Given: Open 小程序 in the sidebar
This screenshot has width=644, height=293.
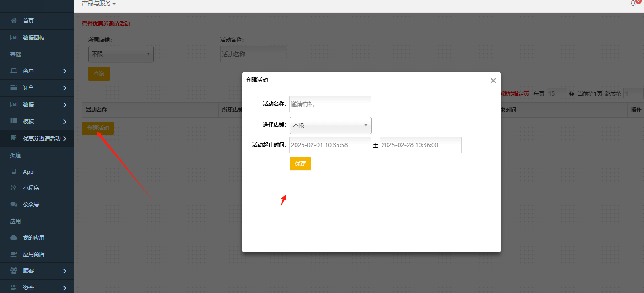Looking at the screenshot, I should (x=31, y=188).
